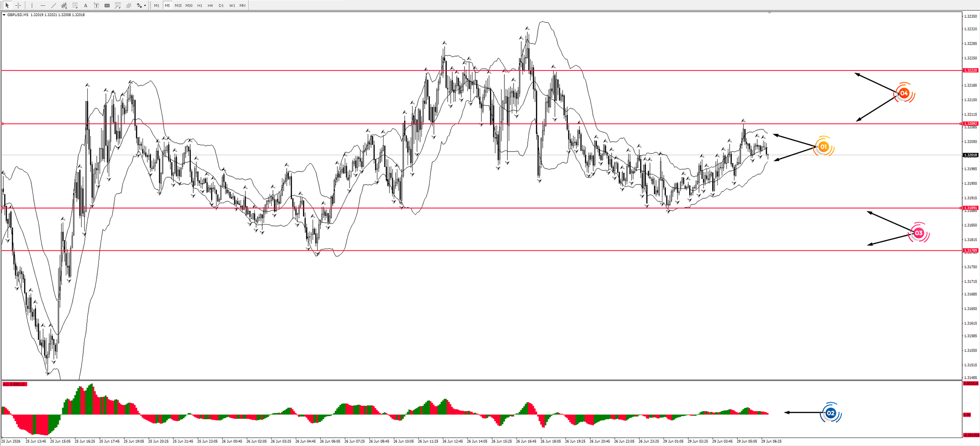The width and height of the screenshot is (980, 446).
Task: Open the arrows tool dropdown arrow
Action: 145,5
